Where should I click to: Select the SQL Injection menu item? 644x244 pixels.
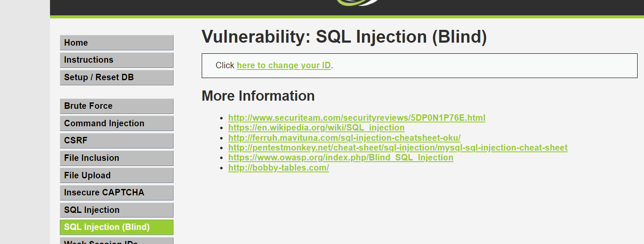[x=117, y=210]
